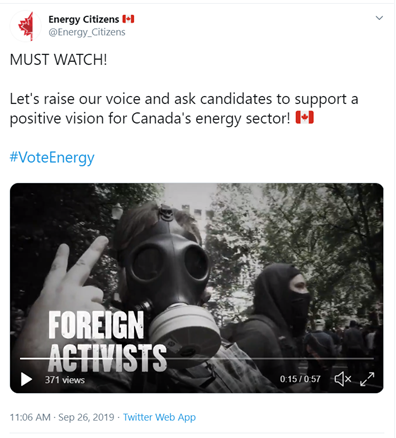
Task: Play the embedded tweet video
Action: point(26,379)
